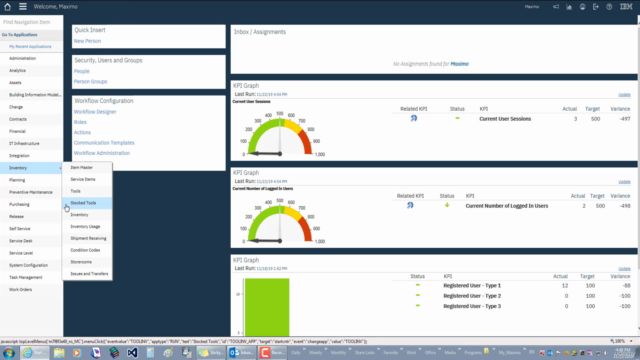Open the reports chart icon in header
Screen dimensions: 640x360
(x=569, y=7)
